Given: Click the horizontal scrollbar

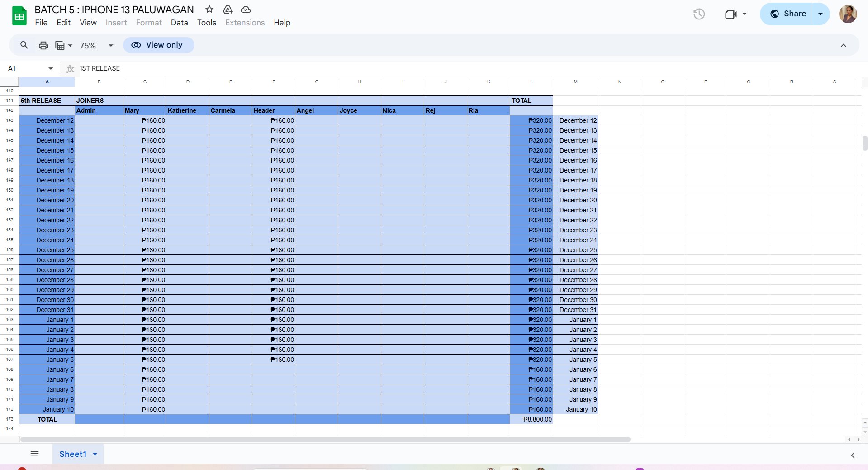Looking at the screenshot, I should click(325, 440).
